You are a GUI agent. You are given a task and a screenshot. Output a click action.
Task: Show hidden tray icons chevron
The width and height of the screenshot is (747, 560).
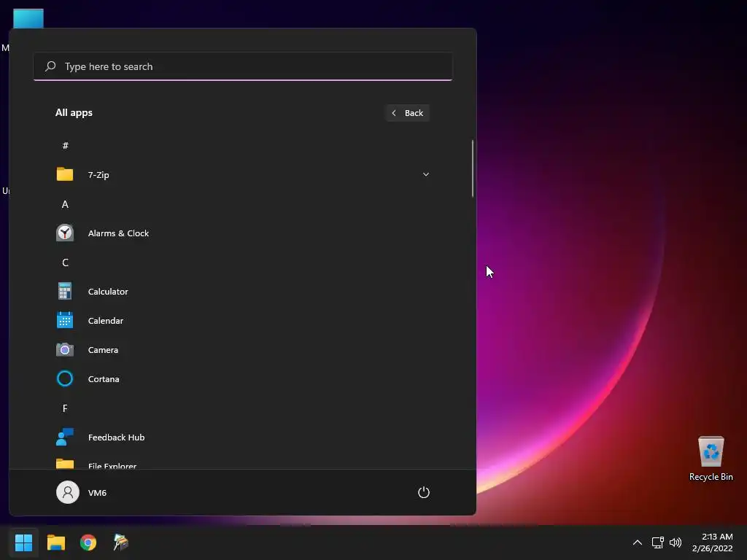tap(637, 542)
